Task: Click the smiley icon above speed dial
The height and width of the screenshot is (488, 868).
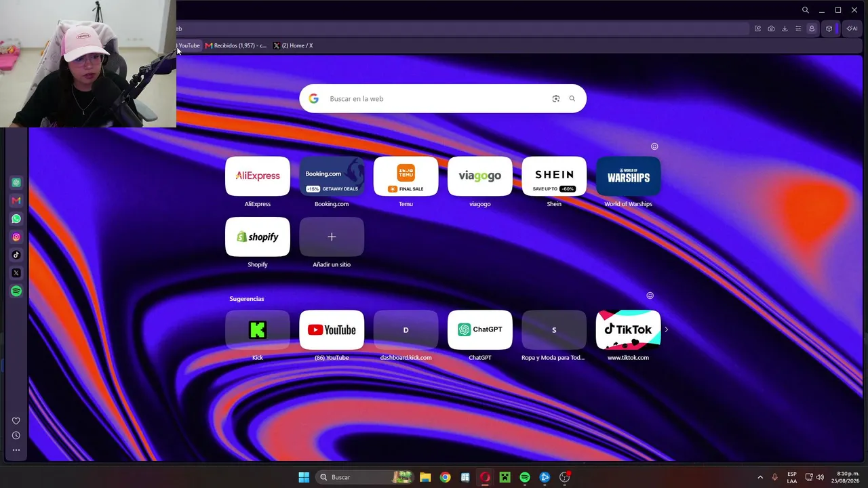Action: pyautogui.click(x=654, y=146)
